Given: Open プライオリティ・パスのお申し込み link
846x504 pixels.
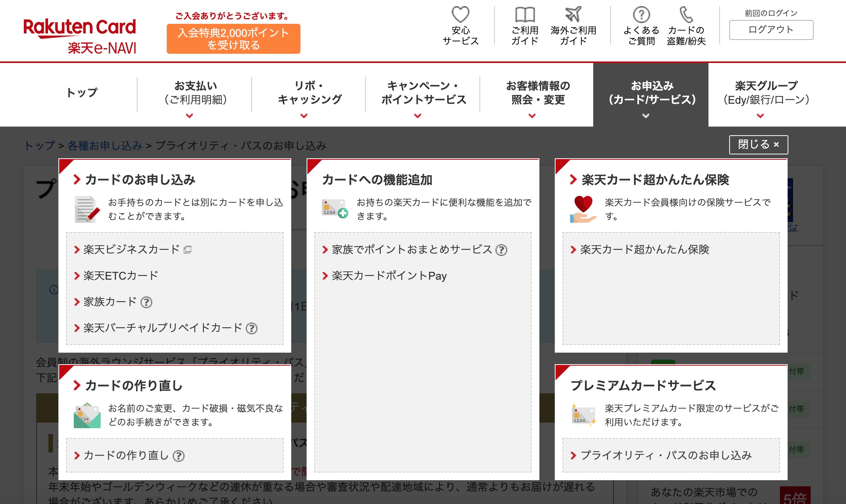Looking at the screenshot, I should (666, 456).
